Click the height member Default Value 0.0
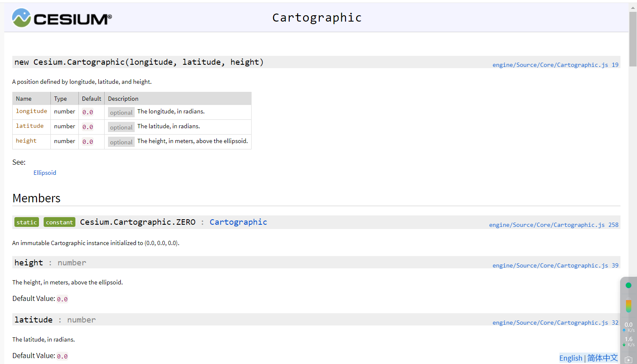Screen dimensions: 637x364 click(x=62, y=299)
